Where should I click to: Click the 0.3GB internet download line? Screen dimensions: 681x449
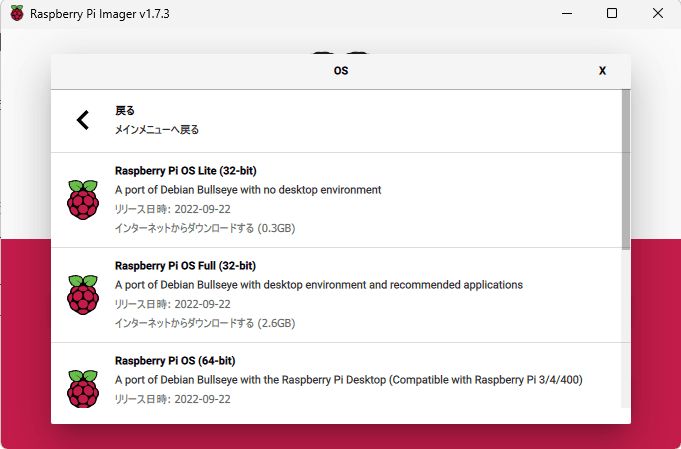[x=205, y=228]
